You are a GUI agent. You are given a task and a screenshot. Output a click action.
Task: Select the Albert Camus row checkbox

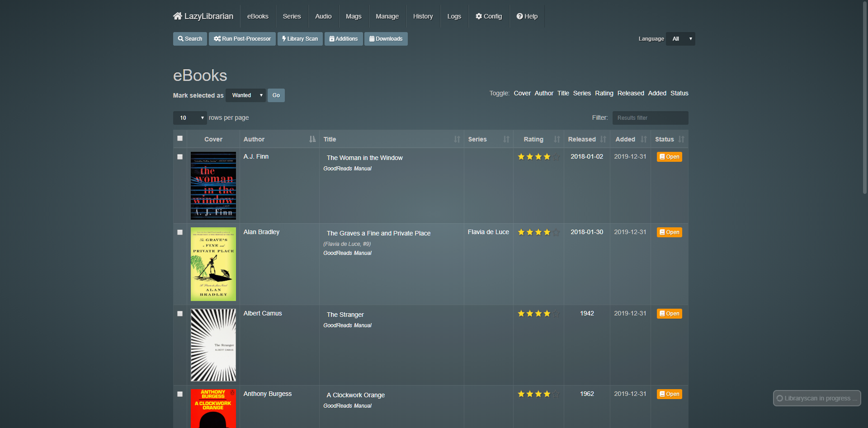click(180, 314)
